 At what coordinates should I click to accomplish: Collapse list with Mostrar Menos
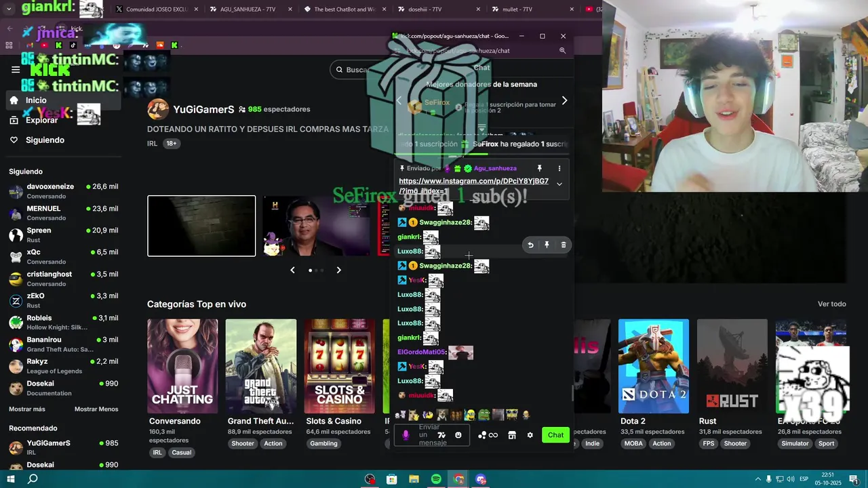tap(96, 409)
